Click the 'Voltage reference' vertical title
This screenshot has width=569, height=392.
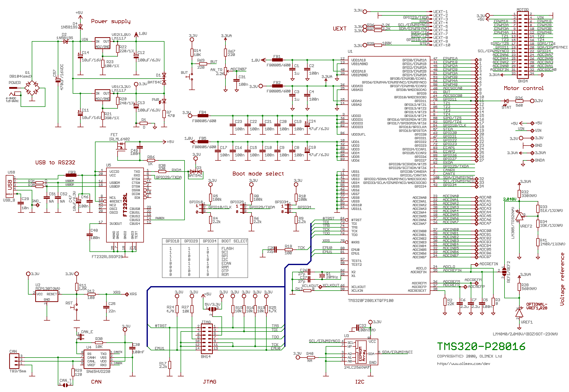point(562,279)
